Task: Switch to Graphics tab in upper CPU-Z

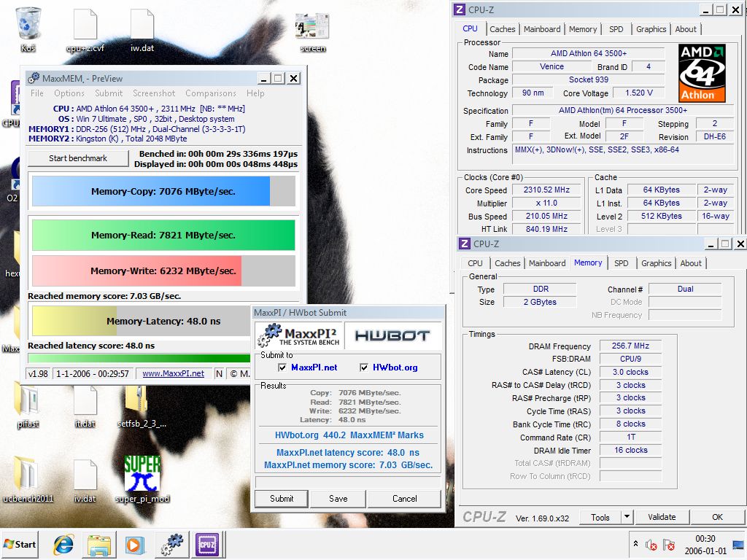Action: [651, 29]
